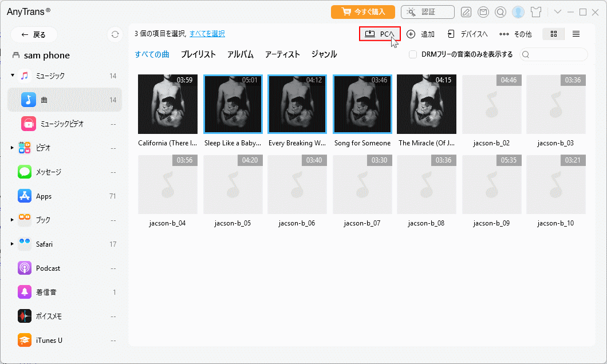Deselect the Sleep Like a Baby... song thumbnail
607x364 pixels.
(x=233, y=104)
